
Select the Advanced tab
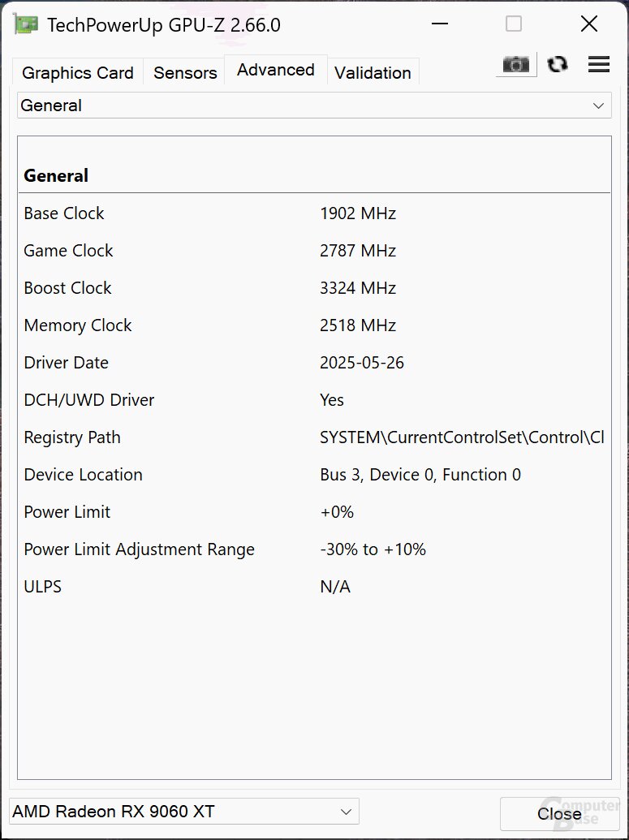pos(276,70)
